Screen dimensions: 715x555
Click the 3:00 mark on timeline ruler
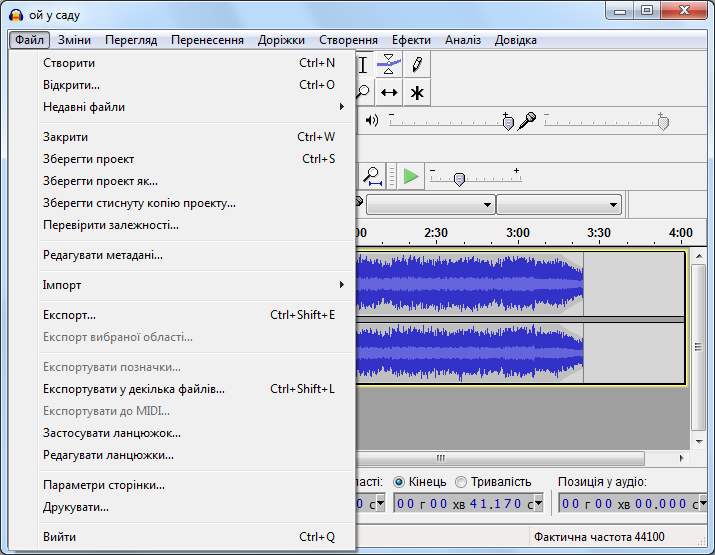(518, 233)
